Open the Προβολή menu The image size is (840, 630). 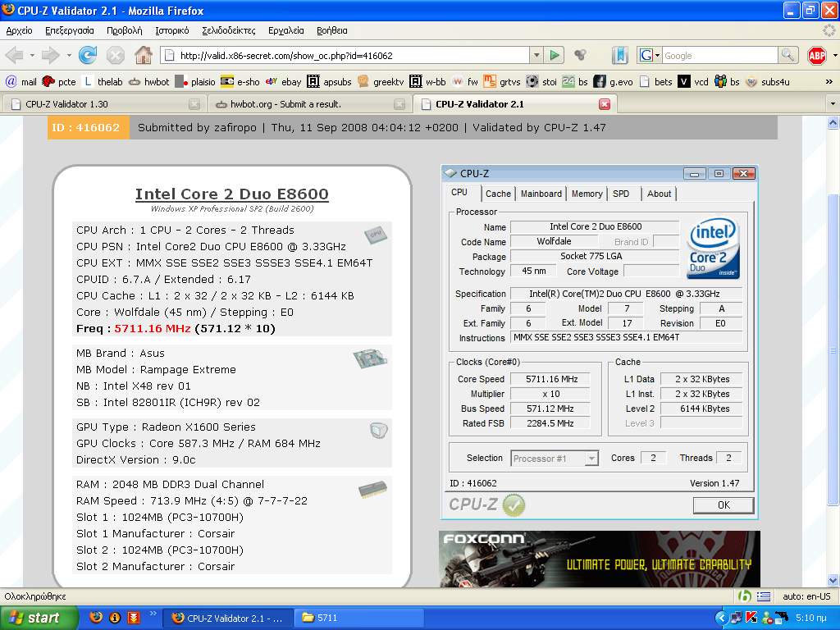pyautogui.click(x=125, y=30)
